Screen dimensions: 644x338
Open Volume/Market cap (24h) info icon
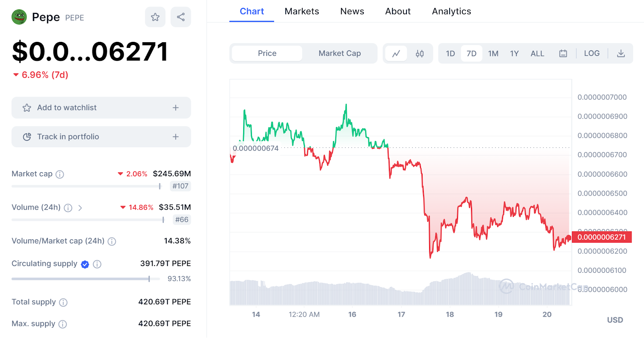coord(112,241)
